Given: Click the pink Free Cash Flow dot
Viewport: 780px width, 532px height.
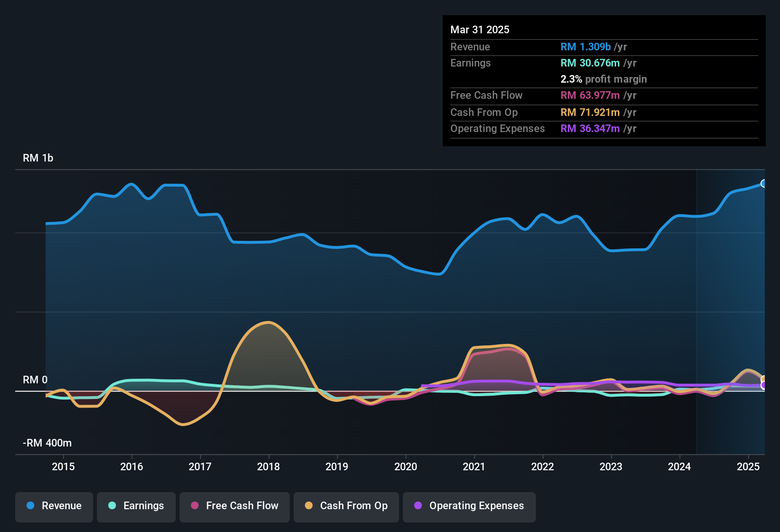Looking at the screenshot, I should tap(195, 506).
